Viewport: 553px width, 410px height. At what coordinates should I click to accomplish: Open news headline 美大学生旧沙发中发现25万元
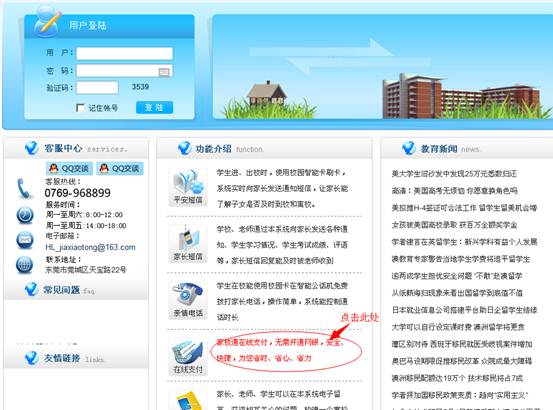pyautogui.click(x=454, y=173)
